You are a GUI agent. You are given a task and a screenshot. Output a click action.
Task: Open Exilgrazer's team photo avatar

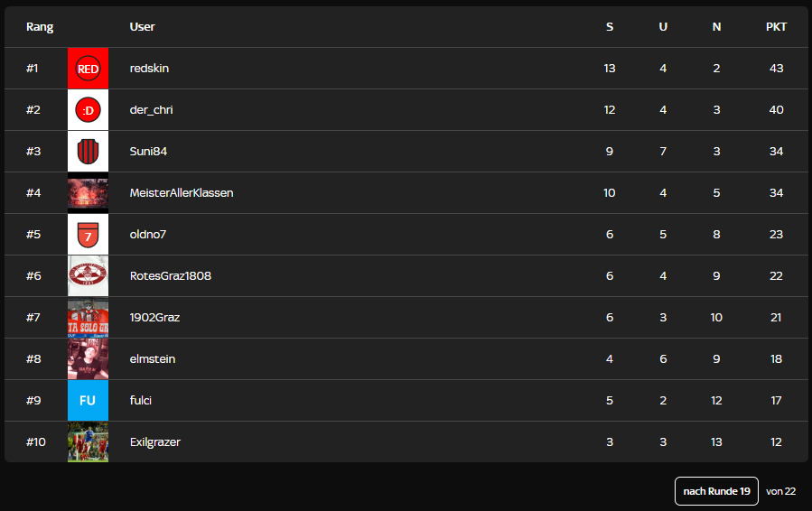click(x=88, y=442)
